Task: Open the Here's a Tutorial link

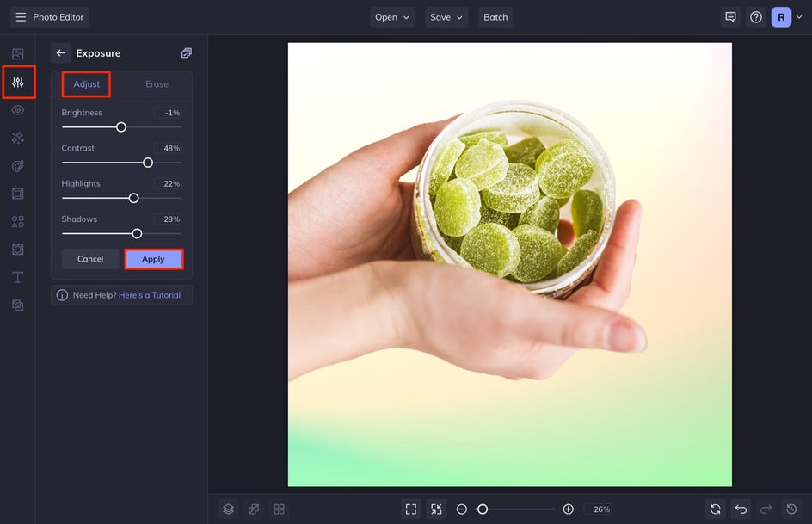Action: [x=150, y=295]
